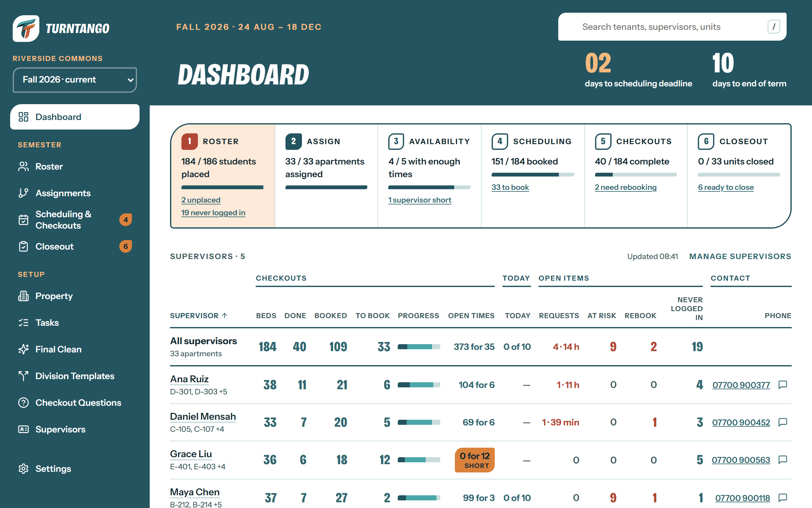Click the Dashboard grid icon in sidebar
The width and height of the screenshot is (812, 508).
tap(23, 117)
